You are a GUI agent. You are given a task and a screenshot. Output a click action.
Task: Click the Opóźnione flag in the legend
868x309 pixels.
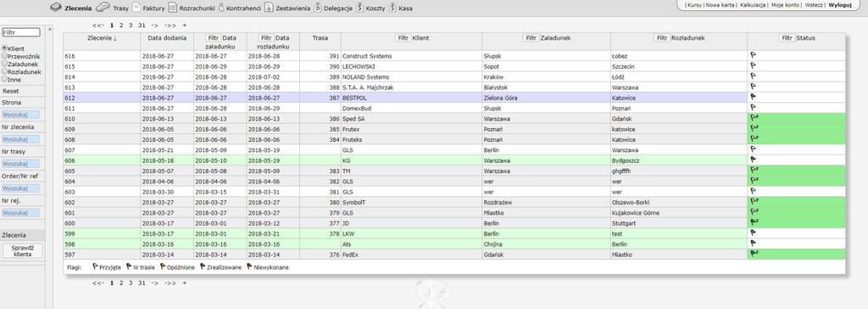click(163, 267)
